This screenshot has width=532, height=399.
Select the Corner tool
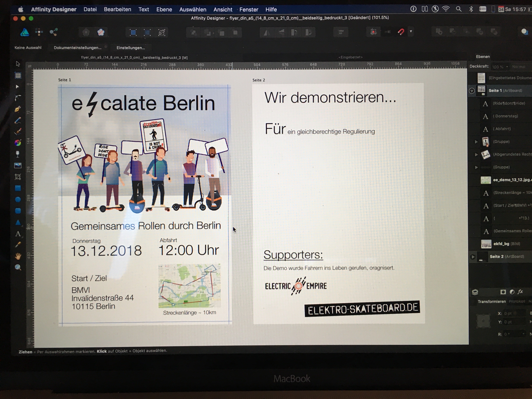point(18,98)
